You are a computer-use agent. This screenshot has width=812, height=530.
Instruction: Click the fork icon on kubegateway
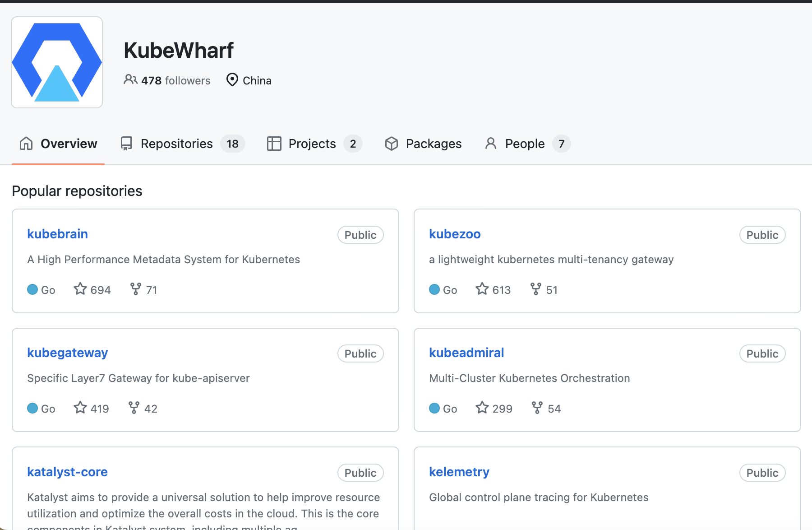click(134, 408)
